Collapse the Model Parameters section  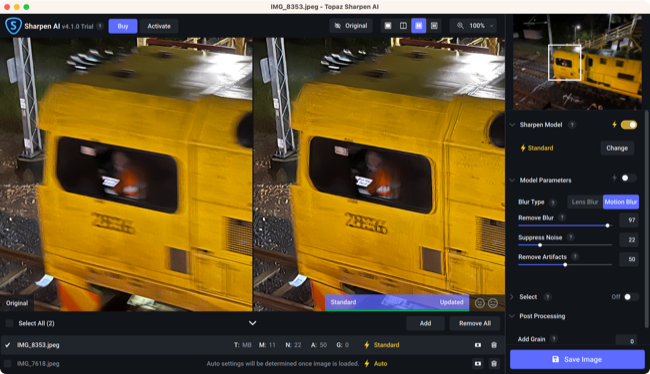pos(512,180)
